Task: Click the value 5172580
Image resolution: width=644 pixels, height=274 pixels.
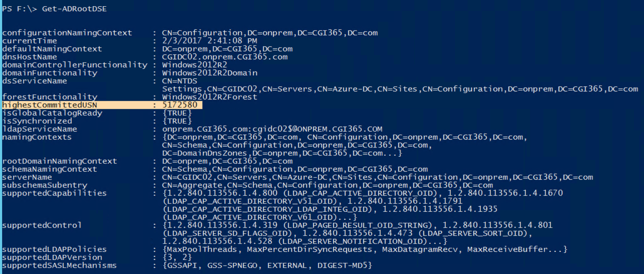Action: 180,105
